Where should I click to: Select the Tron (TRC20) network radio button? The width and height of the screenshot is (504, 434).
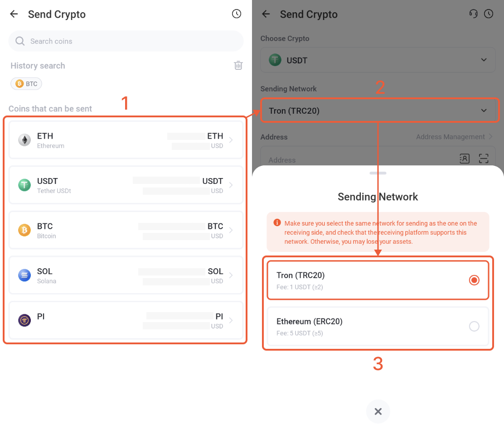[474, 280]
